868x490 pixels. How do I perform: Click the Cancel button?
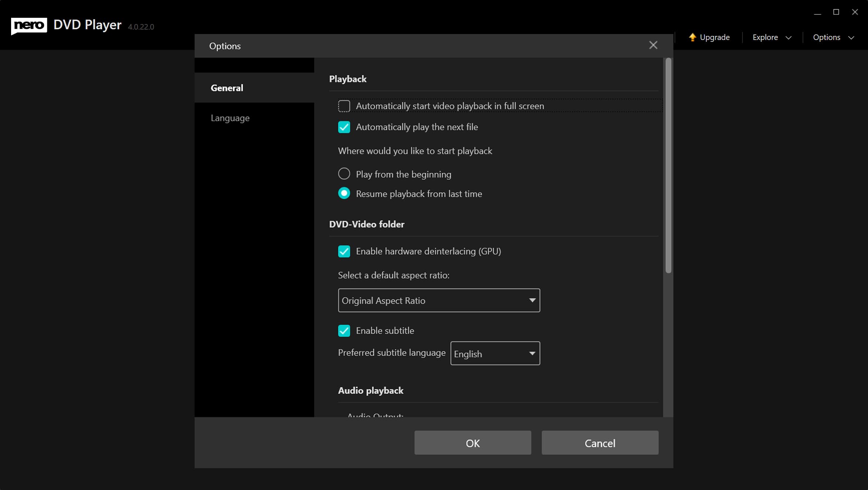[600, 443]
